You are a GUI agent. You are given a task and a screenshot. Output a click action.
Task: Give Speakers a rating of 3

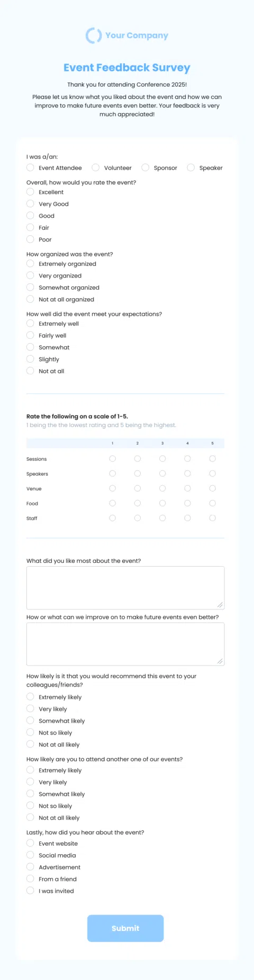pos(162,474)
